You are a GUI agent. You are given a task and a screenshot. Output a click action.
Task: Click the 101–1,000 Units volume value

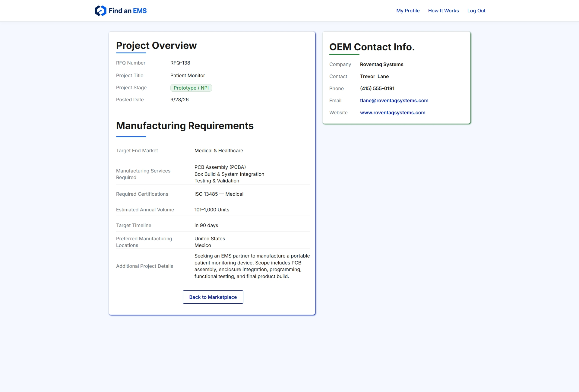click(212, 210)
